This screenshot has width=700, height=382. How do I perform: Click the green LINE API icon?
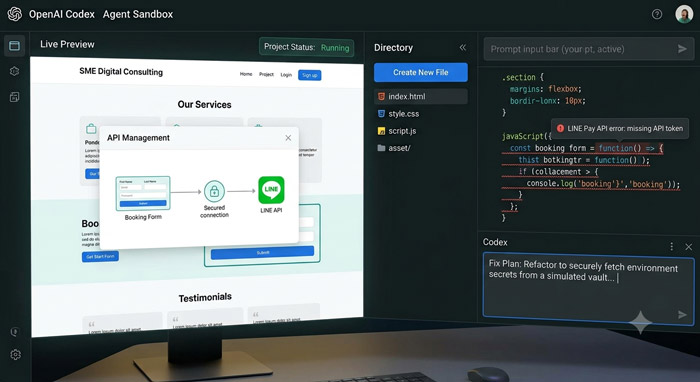[271, 190]
